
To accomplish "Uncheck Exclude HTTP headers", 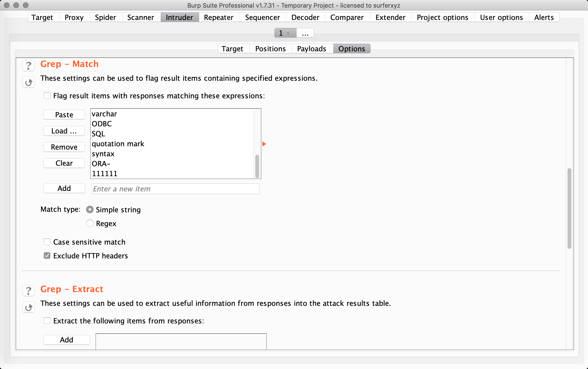I will [47, 255].
